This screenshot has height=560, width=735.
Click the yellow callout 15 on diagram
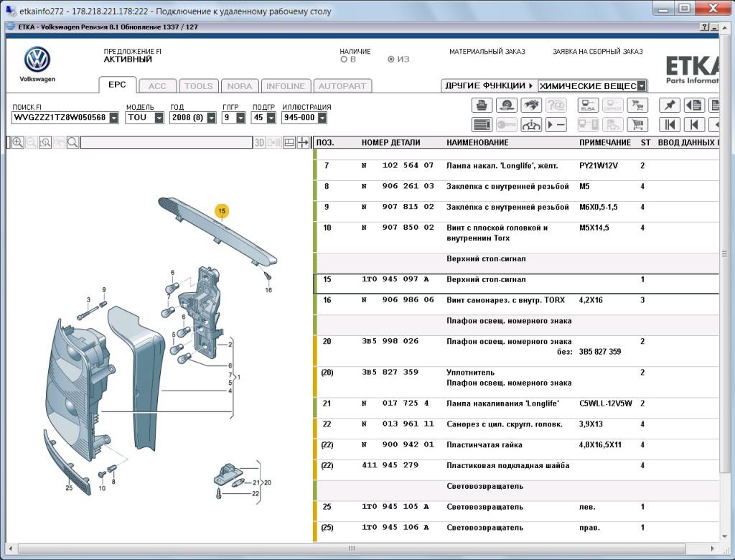click(x=222, y=211)
